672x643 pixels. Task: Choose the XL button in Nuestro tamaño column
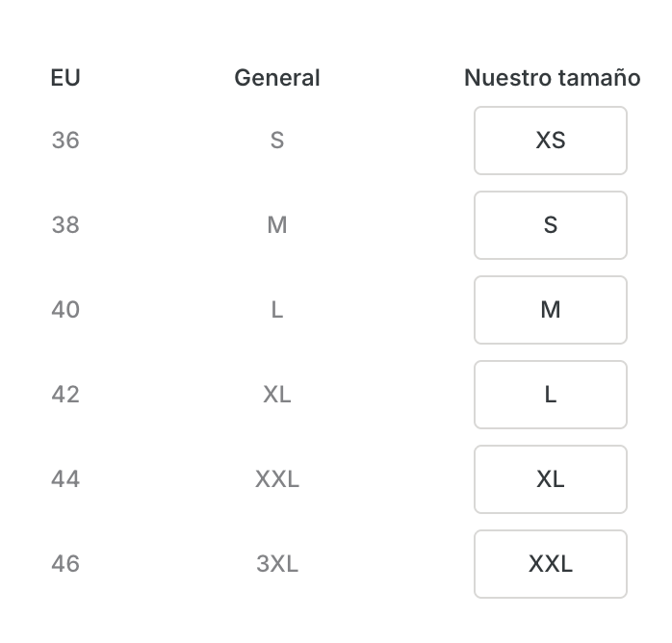[x=550, y=479]
